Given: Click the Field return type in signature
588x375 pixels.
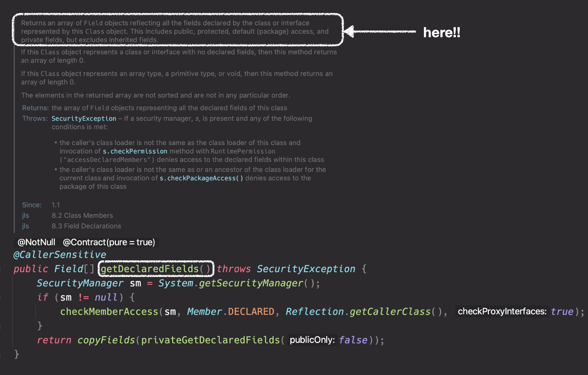Looking at the screenshot, I should pos(69,269).
